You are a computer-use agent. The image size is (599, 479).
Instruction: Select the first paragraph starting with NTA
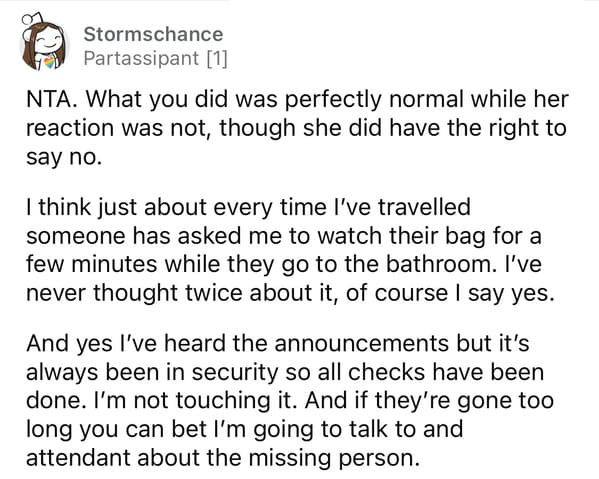coord(298,128)
